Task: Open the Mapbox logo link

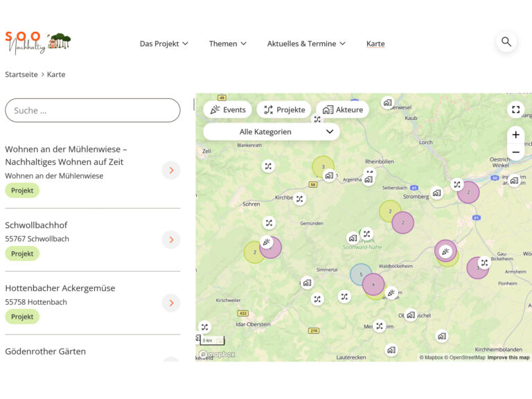Action: (218, 354)
